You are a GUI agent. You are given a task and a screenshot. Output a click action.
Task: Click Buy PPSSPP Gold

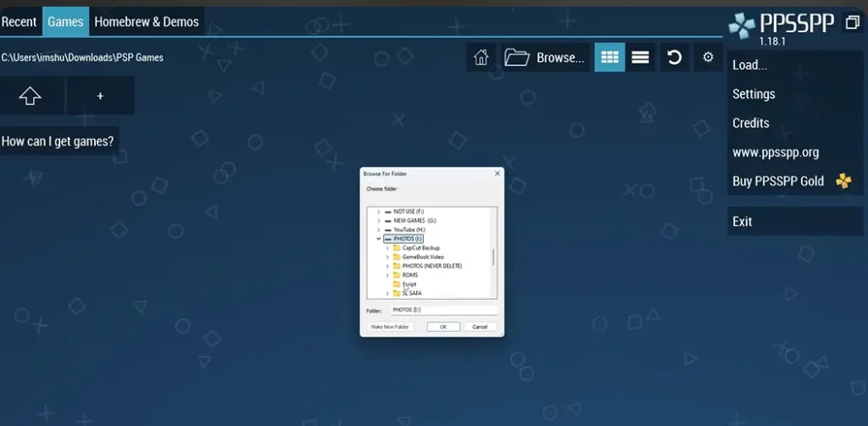(795, 181)
